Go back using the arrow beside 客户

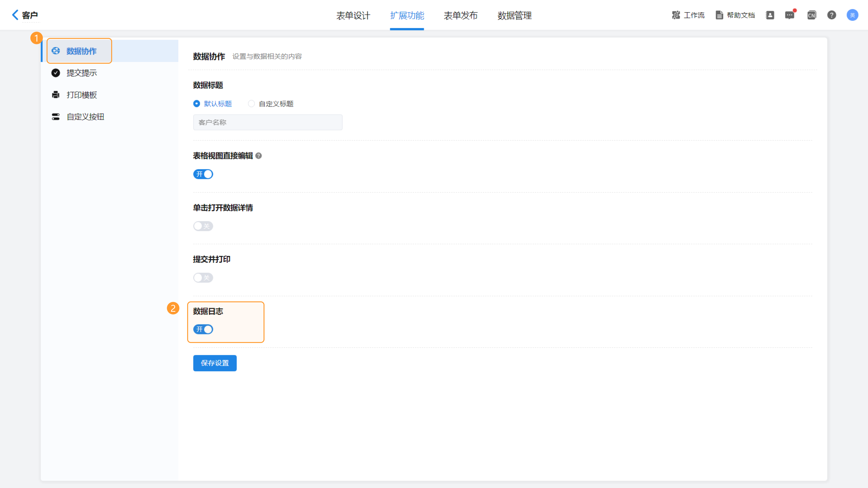point(15,15)
